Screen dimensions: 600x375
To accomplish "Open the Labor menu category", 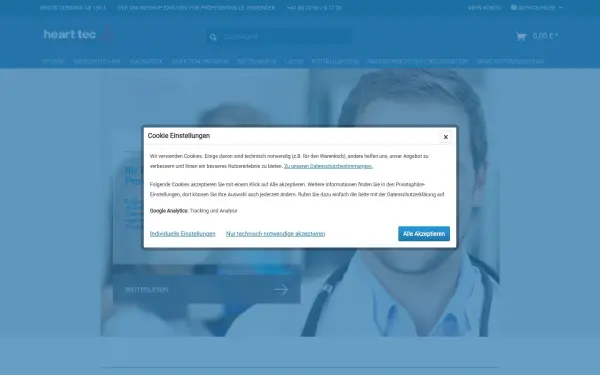I will [x=294, y=62].
